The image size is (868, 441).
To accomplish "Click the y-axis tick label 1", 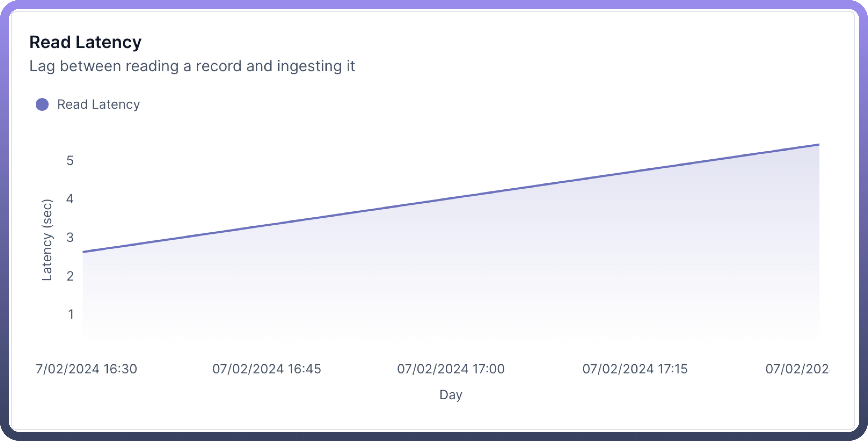I will click(x=71, y=314).
